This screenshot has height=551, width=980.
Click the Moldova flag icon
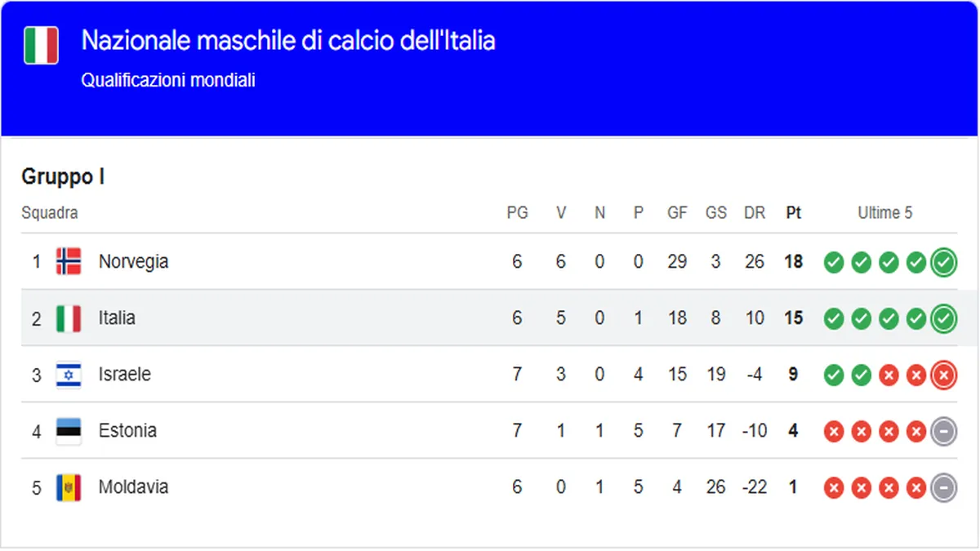pyautogui.click(x=68, y=487)
